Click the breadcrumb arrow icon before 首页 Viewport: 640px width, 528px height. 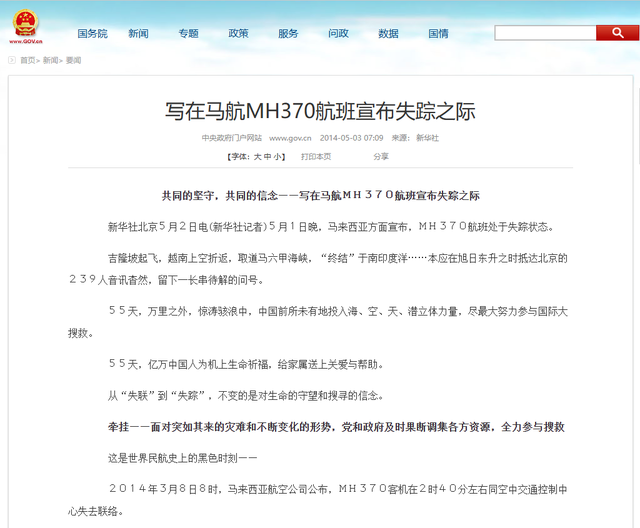pos(12,60)
